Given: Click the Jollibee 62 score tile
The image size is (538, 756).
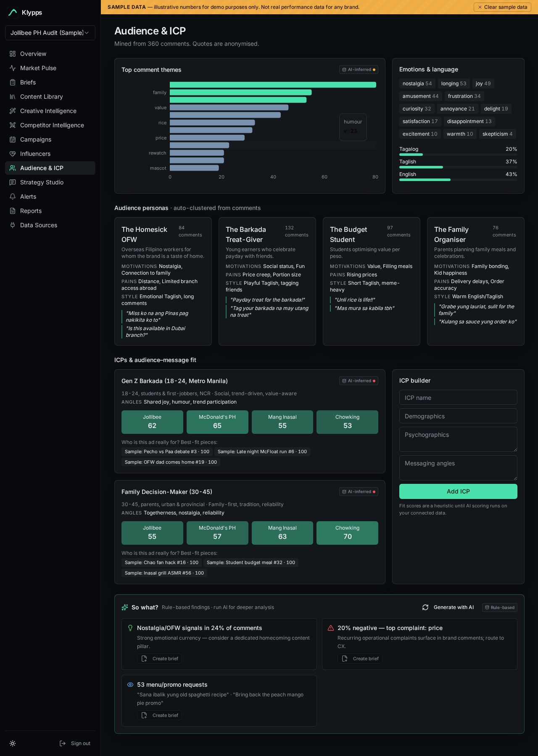Looking at the screenshot, I should (x=152, y=422).
